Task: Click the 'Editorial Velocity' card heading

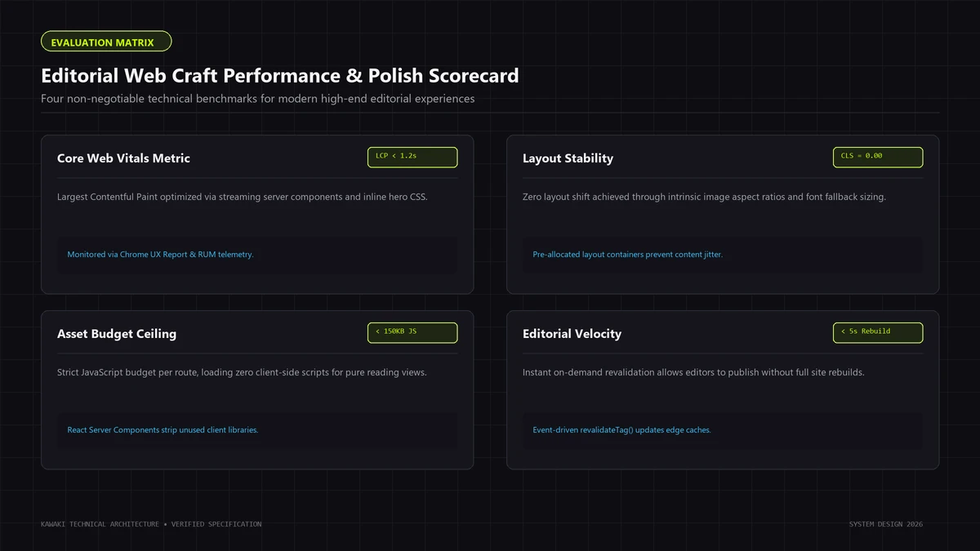Action: tap(572, 334)
